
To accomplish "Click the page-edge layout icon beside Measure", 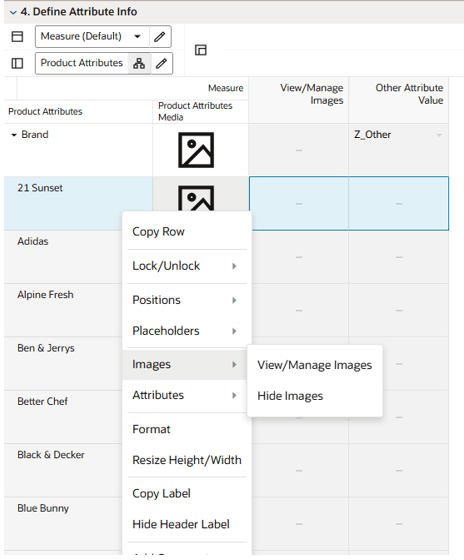I will tap(17, 36).
